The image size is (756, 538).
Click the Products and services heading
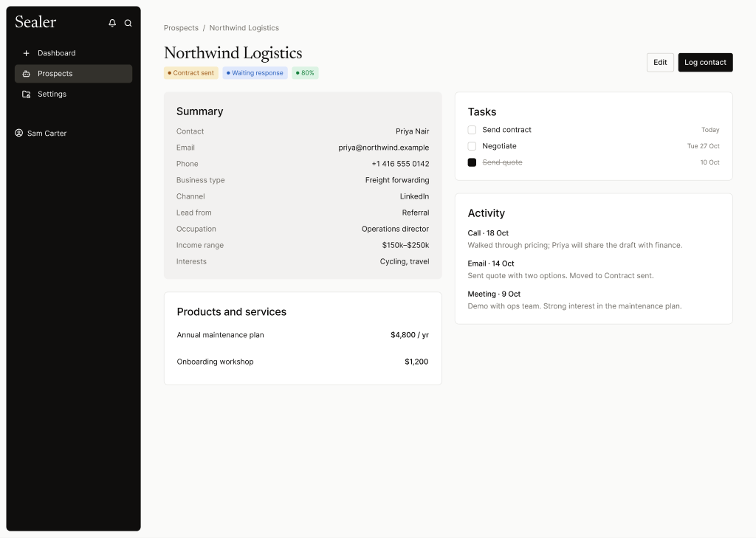231,312
